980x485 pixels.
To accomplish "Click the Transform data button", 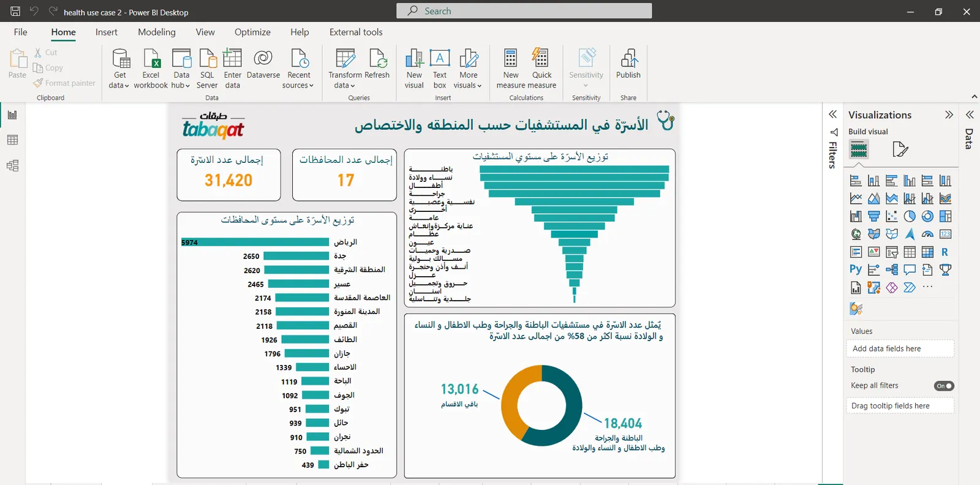I will [x=345, y=67].
